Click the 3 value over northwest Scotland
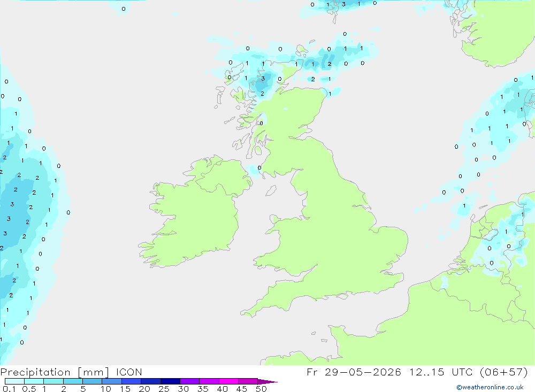Screen dimensions: 535x392 click(x=263, y=79)
